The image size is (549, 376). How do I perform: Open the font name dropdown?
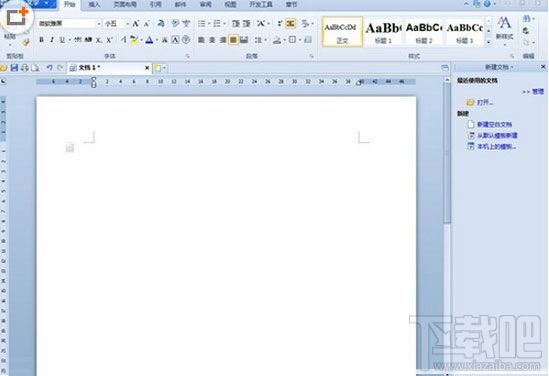(99, 23)
